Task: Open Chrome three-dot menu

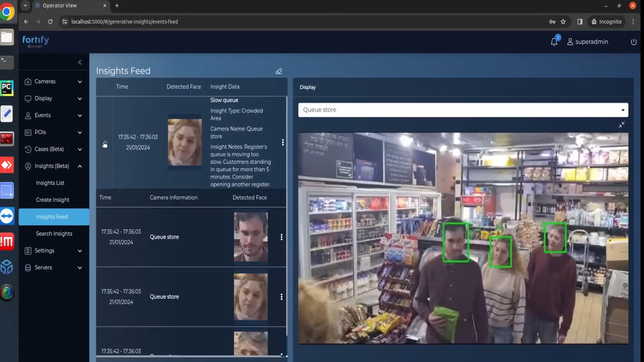Action: 633,22
